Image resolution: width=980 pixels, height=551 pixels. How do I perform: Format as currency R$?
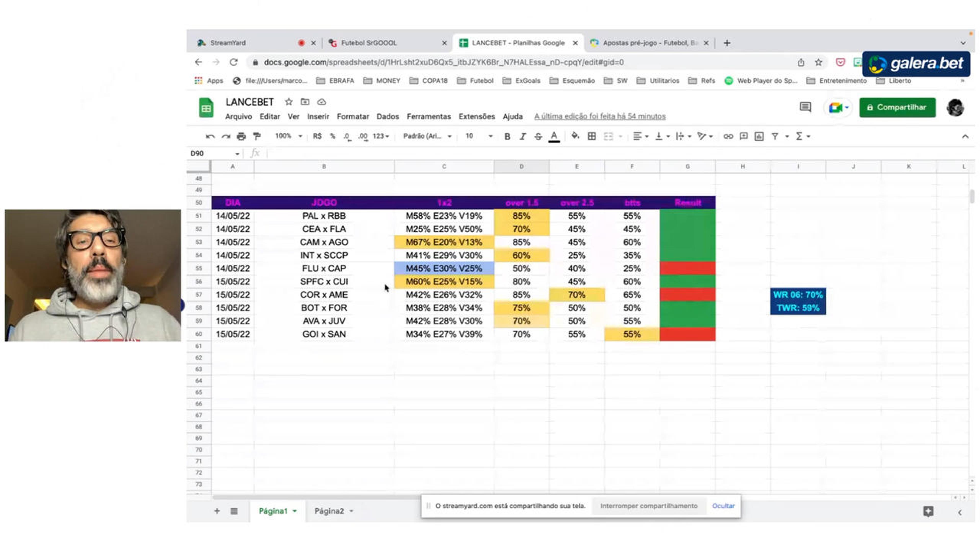[317, 136]
